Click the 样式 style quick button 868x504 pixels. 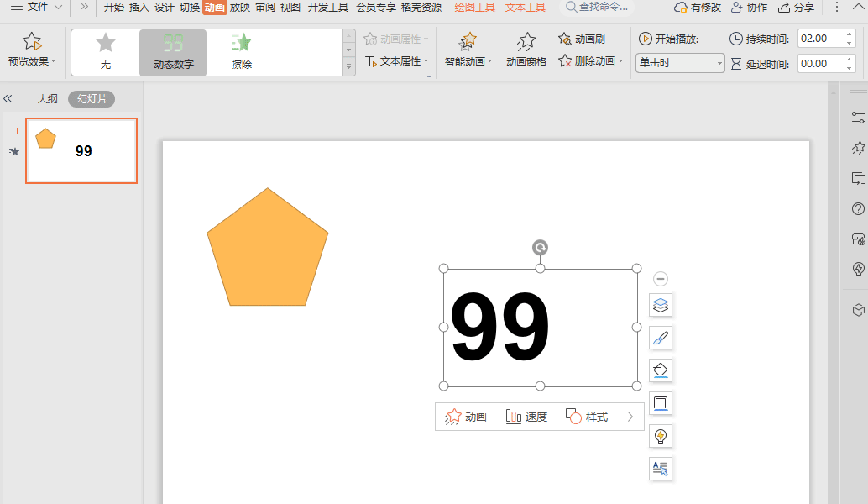[587, 417]
